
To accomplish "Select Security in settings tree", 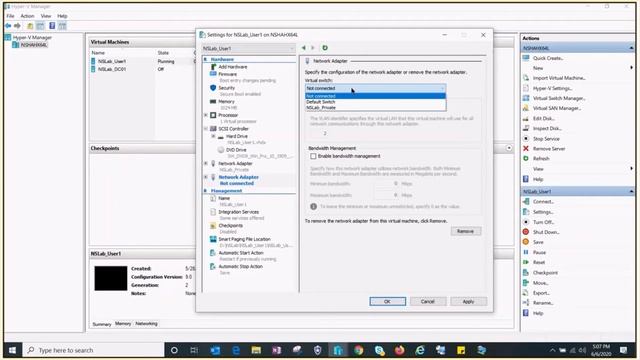I will pos(226,88).
